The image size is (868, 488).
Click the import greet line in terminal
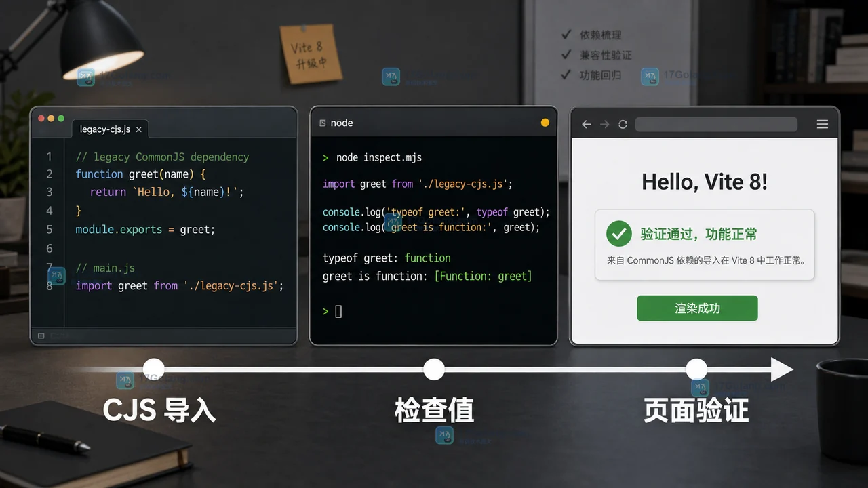(x=418, y=184)
